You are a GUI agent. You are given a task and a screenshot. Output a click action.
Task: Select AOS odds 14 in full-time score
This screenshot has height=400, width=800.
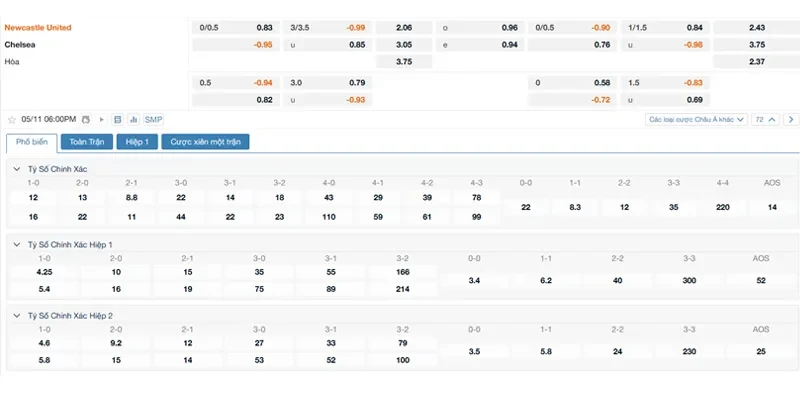pos(771,207)
